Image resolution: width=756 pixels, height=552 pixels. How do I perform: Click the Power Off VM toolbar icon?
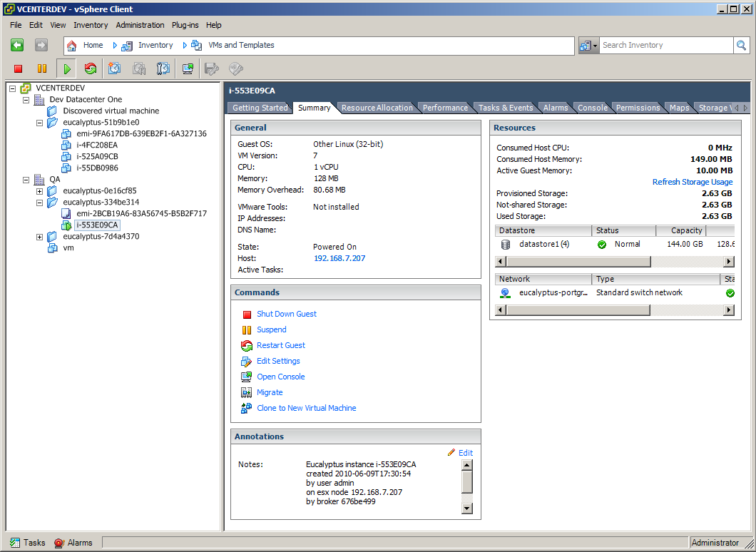tap(19, 68)
